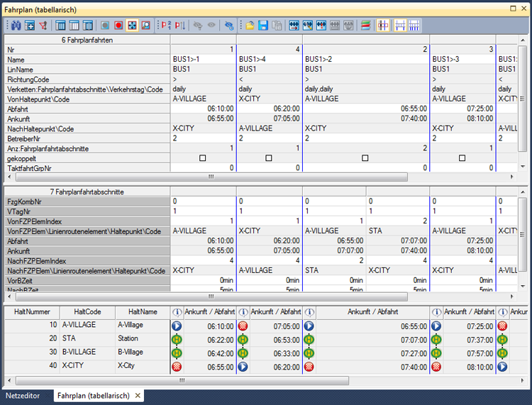Click the HaltName column header
The height and width of the screenshot is (405, 532).
pyautogui.click(x=142, y=312)
